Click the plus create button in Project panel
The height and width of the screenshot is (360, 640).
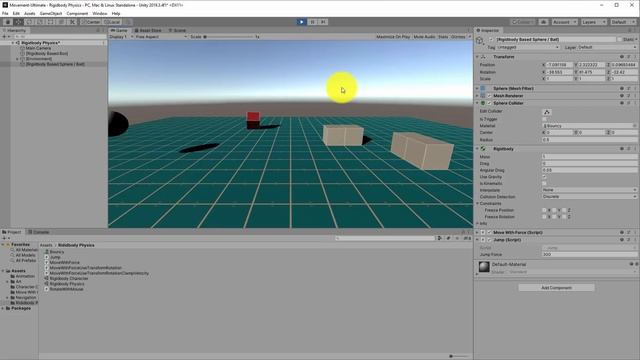[x=4, y=238]
